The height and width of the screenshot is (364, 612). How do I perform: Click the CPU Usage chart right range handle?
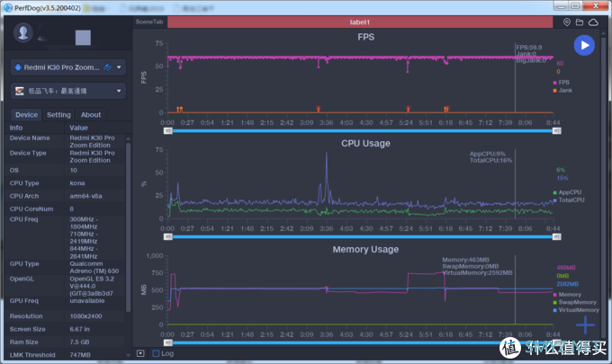tap(557, 237)
